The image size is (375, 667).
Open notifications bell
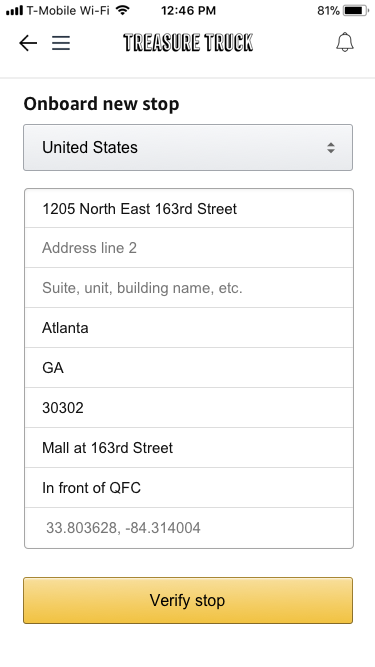tap(345, 42)
